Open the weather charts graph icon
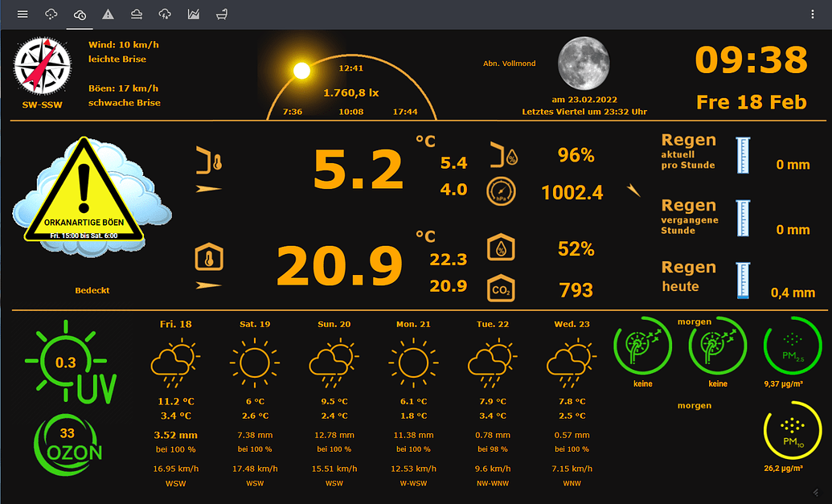Image resolution: width=832 pixels, height=504 pixels. [x=193, y=14]
